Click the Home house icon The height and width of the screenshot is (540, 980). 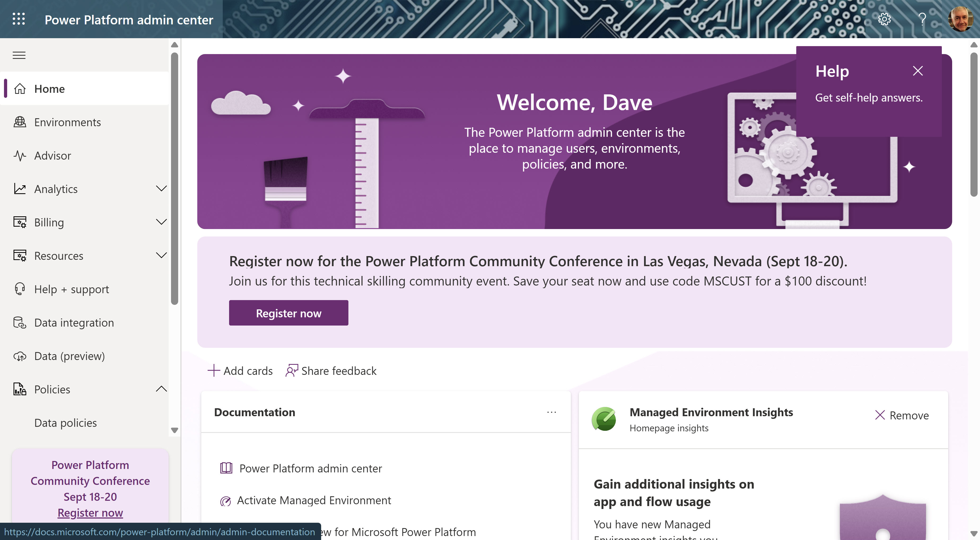pyautogui.click(x=20, y=89)
